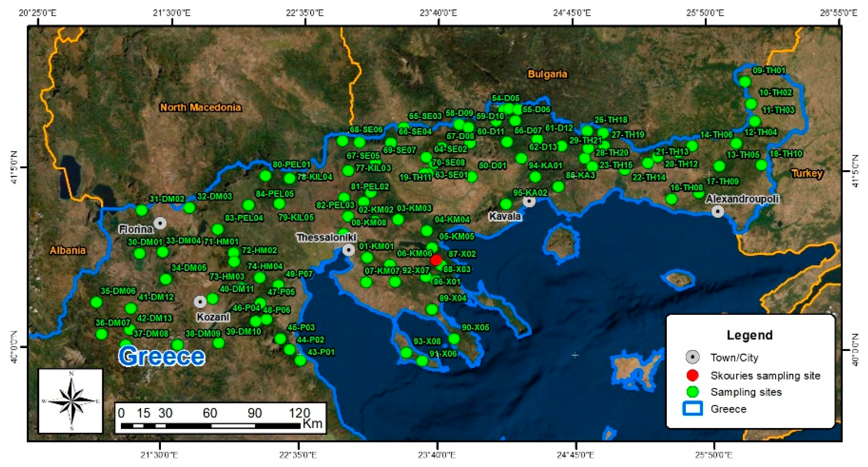The height and width of the screenshot is (467, 868).
Task: Select sampling site marker 43-P01
Action: pos(300,360)
